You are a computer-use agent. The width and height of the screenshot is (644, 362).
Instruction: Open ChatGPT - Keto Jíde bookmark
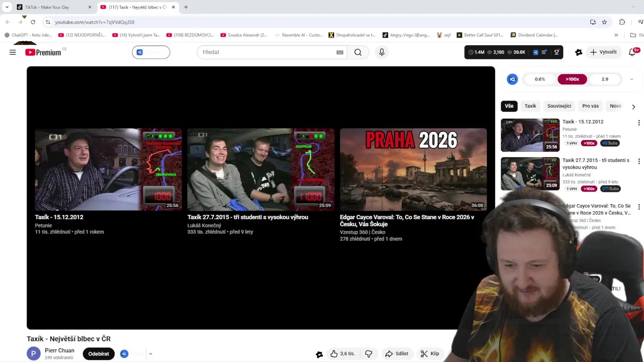point(28,35)
